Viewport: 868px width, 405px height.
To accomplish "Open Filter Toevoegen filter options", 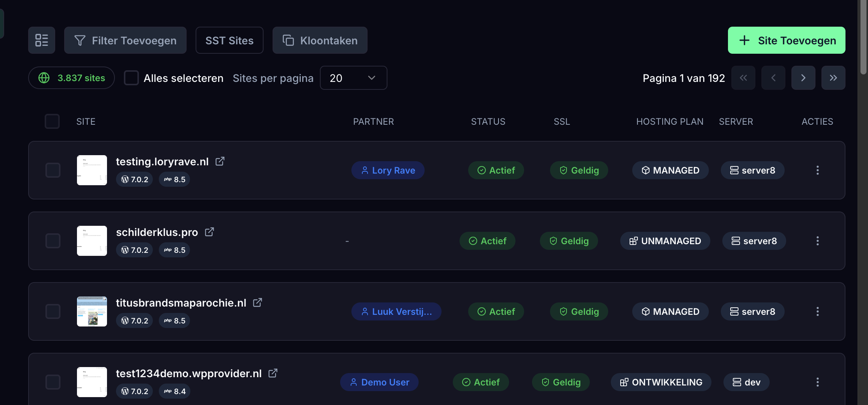I will pos(125,40).
